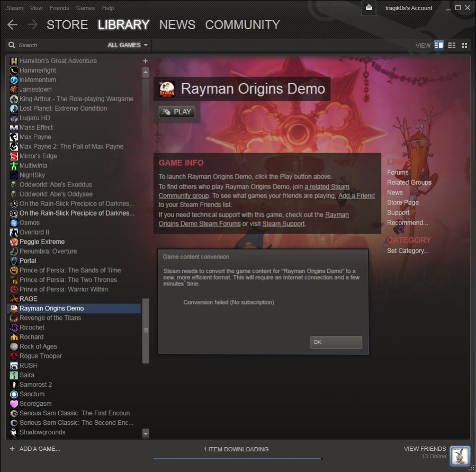476x472 pixels.
Task: Click the game list scroll-down arrow
Action: [x=146, y=433]
